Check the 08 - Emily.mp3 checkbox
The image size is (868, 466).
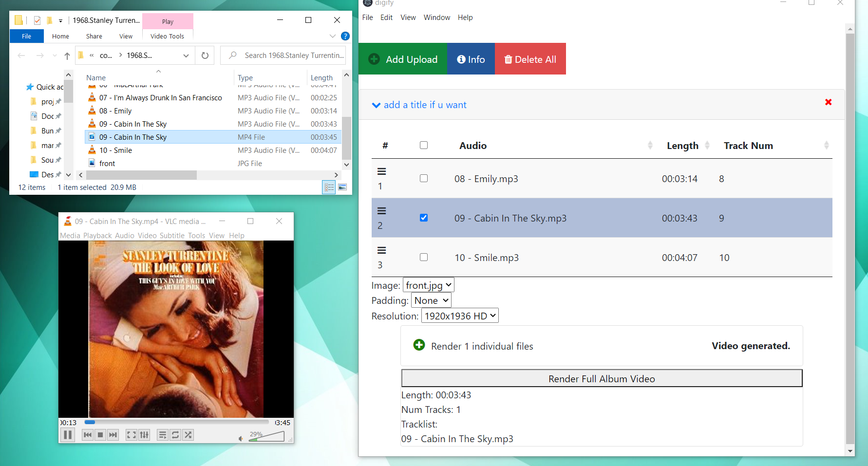point(424,178)
